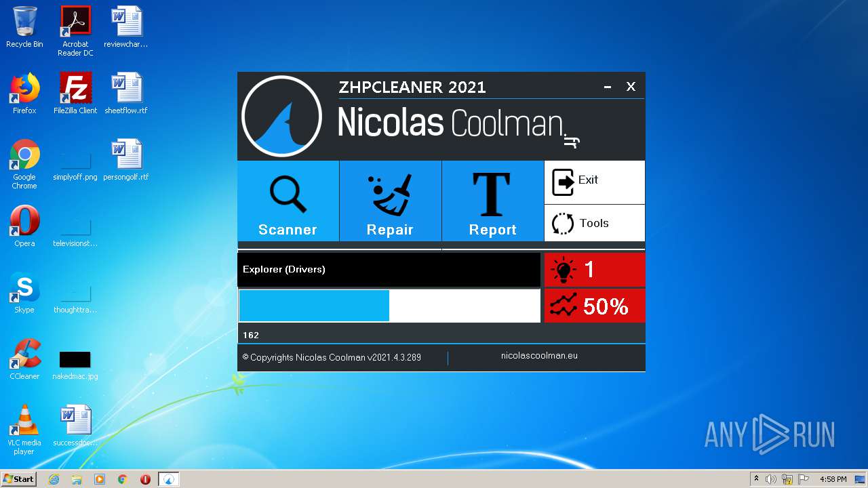Launch Internet Explorer from the taskbar
This screenshot has height=488, width=868.
[54, 479]
